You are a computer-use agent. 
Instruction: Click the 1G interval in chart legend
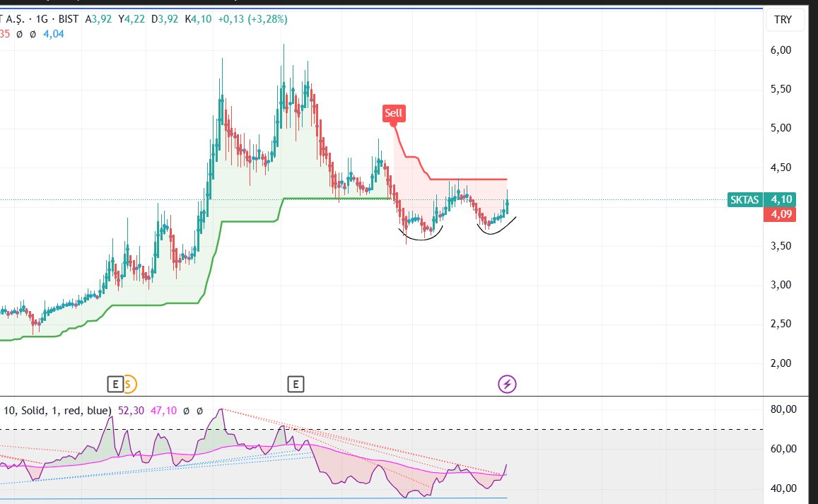pos(42,19)
